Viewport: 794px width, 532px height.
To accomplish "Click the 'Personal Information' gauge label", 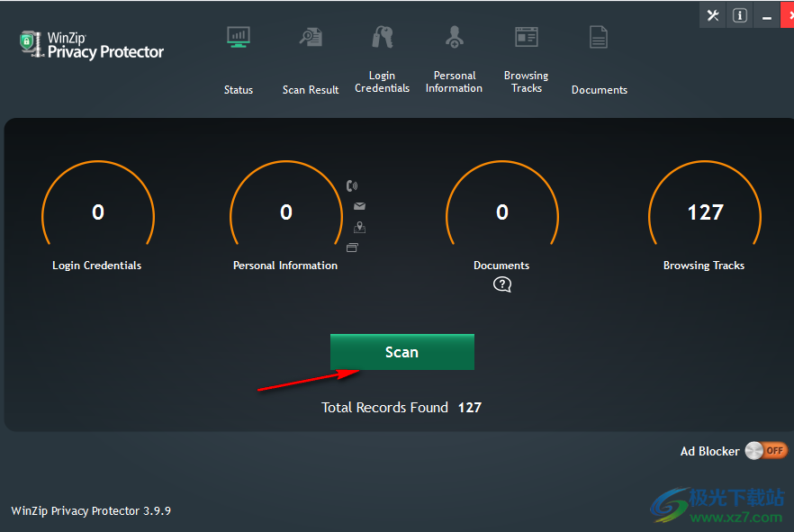I will [x=285, y=266].
